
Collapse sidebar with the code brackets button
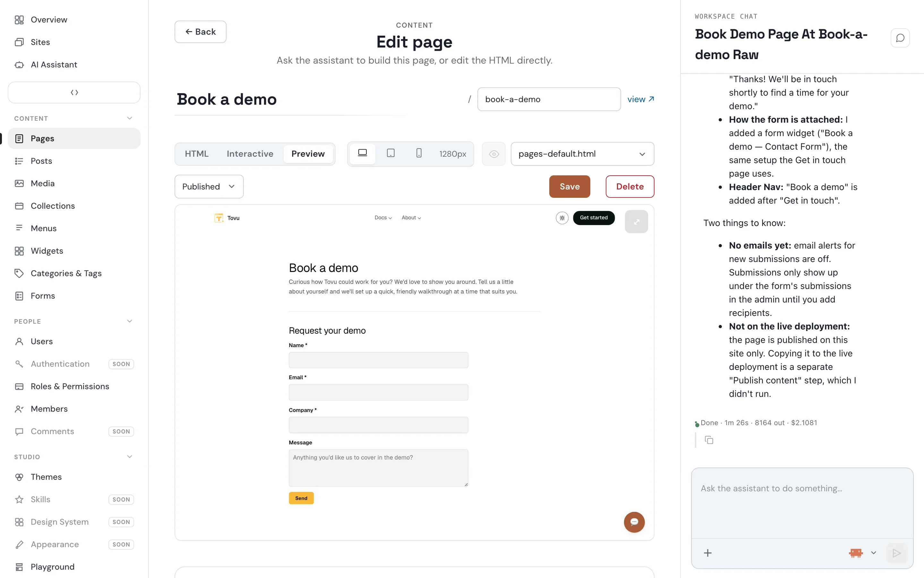point(74,92)
